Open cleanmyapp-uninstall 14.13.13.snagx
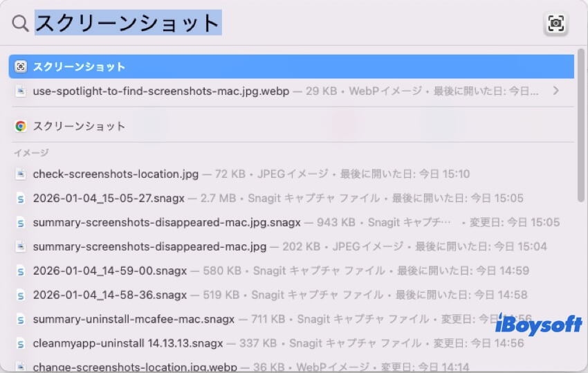The height and width of the screenshot is (373, 588). [x=291, y=343]
